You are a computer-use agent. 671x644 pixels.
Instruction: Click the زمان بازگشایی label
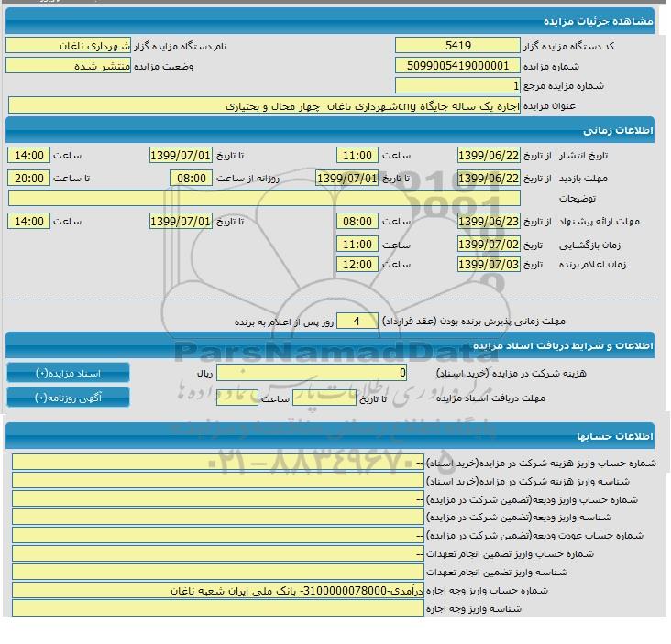pos(589,245)
